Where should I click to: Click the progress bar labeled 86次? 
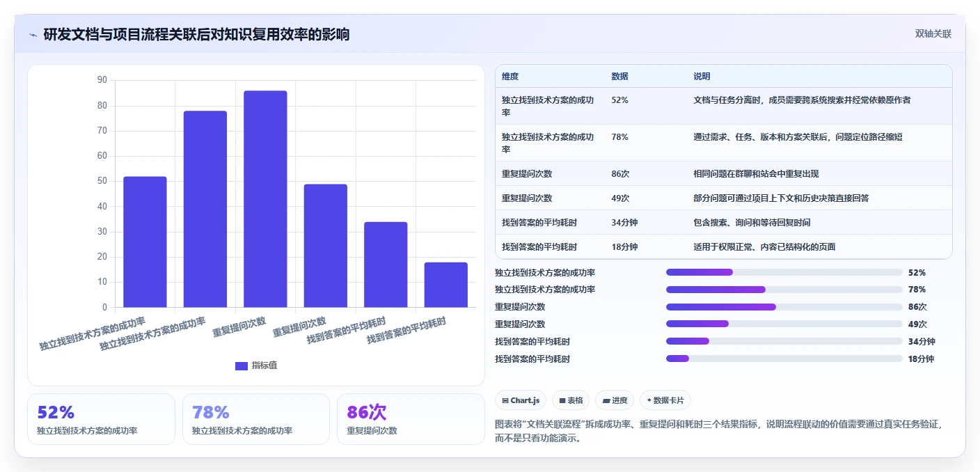click(x=784, y=307)
